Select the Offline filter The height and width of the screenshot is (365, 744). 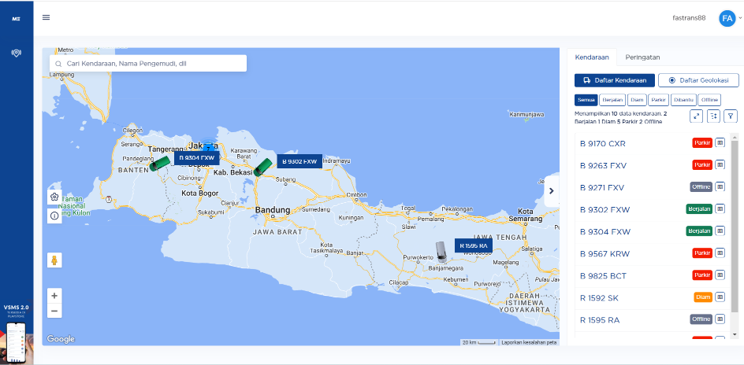(709, 100)
